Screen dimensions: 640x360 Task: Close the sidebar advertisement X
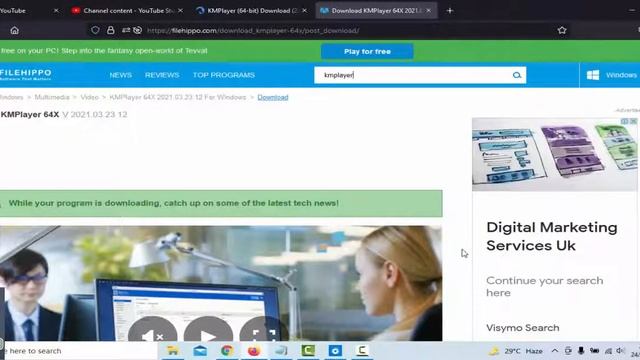[633, 121]
